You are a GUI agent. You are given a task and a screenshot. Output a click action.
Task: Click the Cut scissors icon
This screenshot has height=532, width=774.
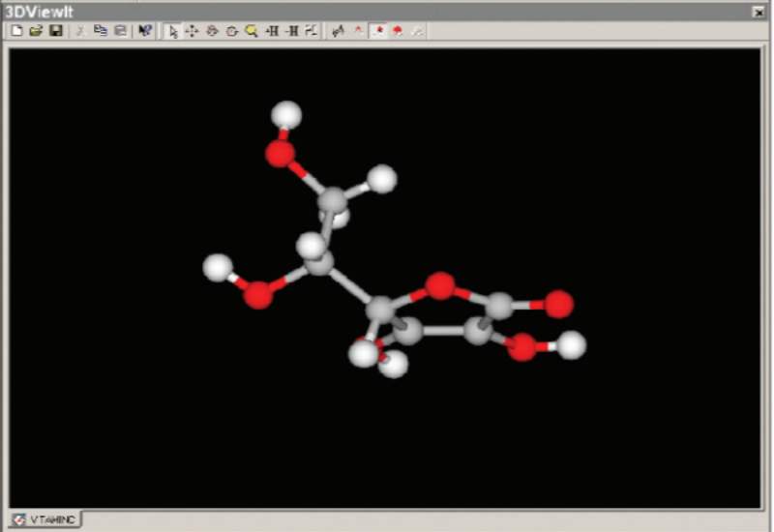coord(81,31)
